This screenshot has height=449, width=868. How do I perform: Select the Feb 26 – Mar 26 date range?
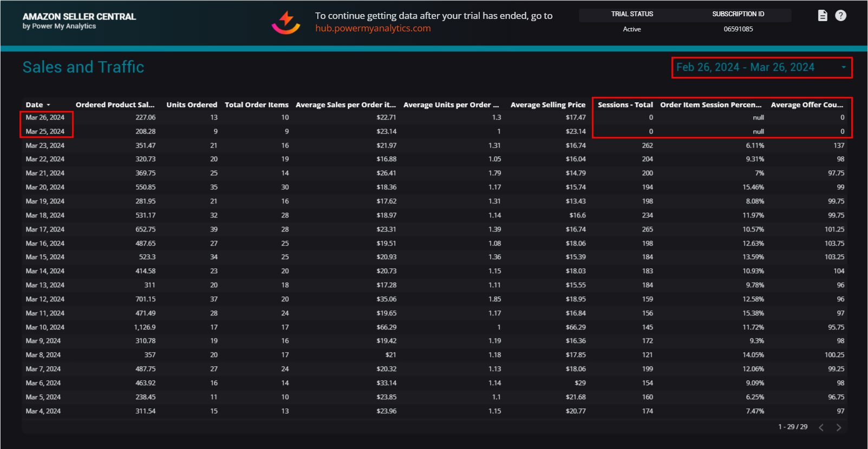(745, 68)
